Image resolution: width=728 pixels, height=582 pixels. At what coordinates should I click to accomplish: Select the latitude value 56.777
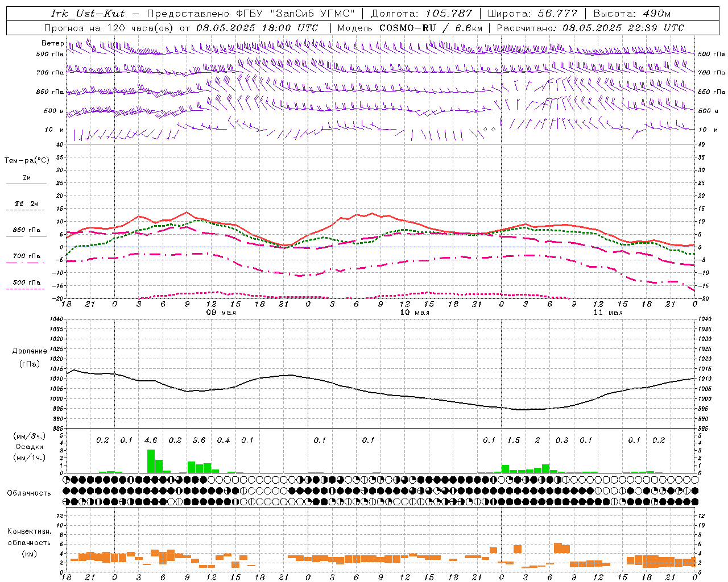(x=558, y=13)
